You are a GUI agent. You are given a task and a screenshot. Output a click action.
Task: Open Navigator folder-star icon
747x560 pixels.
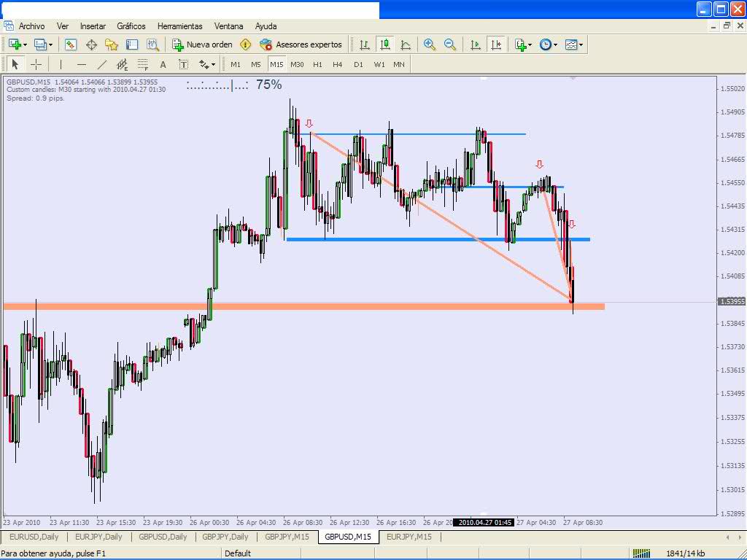point(112,44)
